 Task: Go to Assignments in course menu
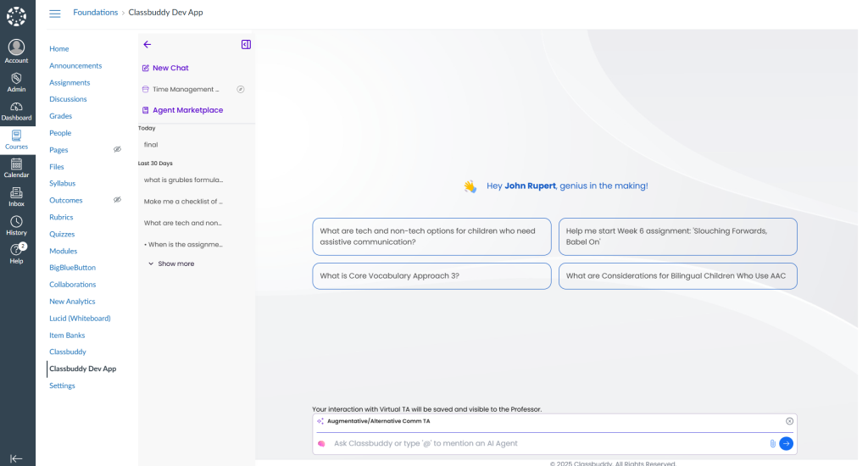[70, 82]
